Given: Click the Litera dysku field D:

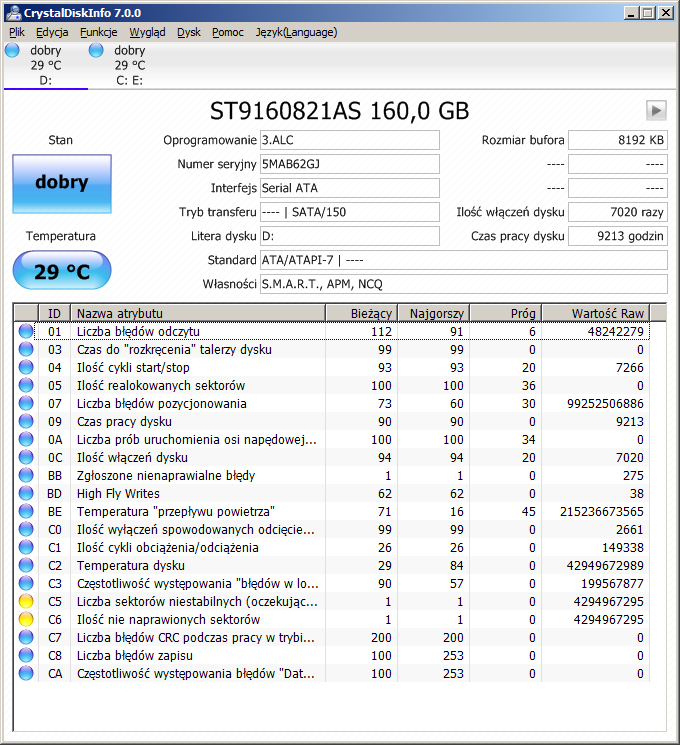Looking at the screenshot, I should [350, 236].
